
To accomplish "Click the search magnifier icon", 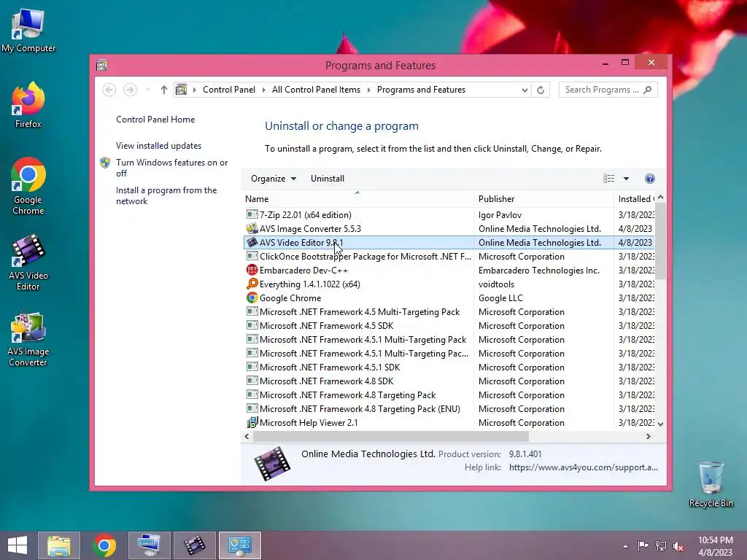I will click(648, 90).
